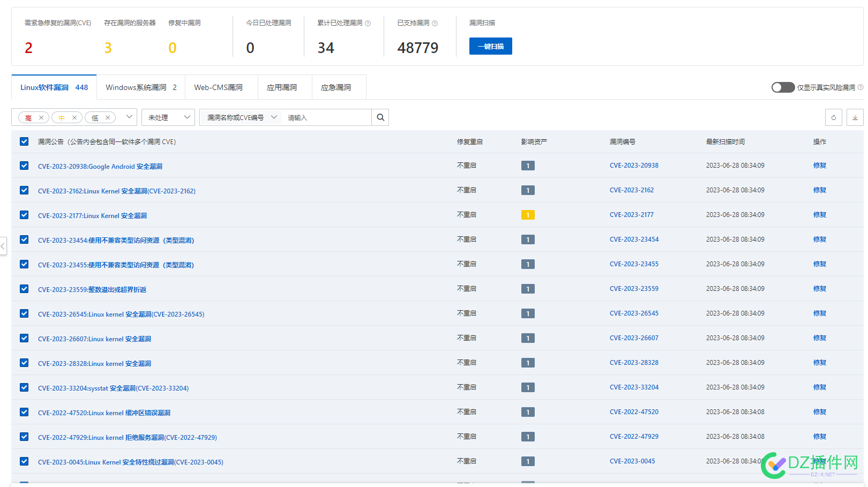Uncheck the CVE-2023-0045 row checkbox
This screenshot has height=487, width=868.
(24, 461)
